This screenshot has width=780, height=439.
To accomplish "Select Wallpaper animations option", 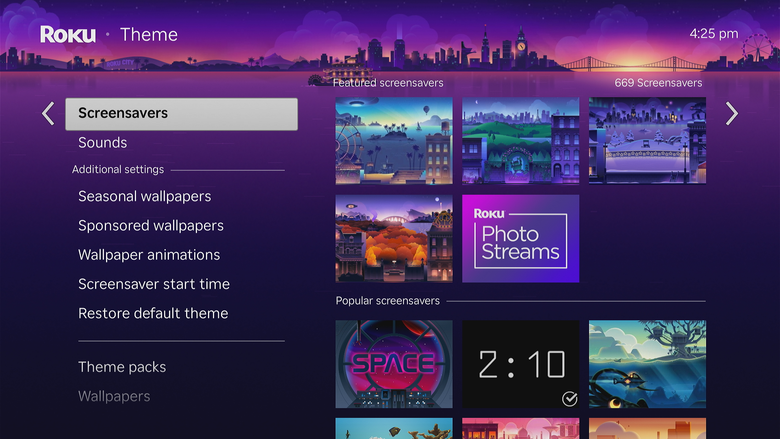I will (149, 255).
